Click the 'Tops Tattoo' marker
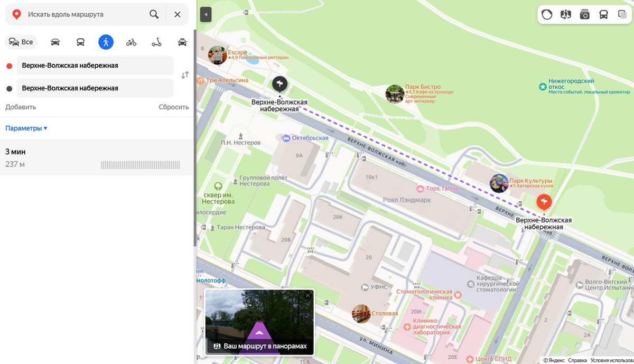 (x=420, y=189)
